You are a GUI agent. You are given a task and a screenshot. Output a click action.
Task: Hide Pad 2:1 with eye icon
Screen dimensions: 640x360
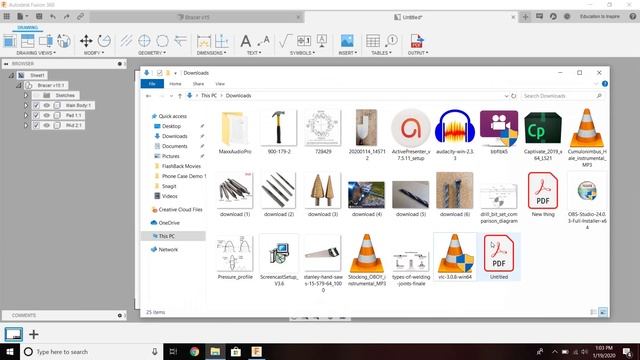pyautogui.click(x=47, y=125)
